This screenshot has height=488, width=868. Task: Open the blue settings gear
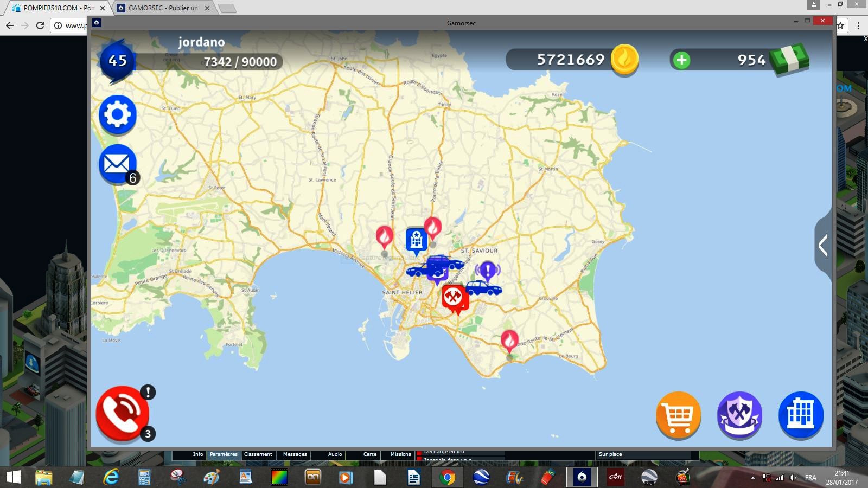118,114
